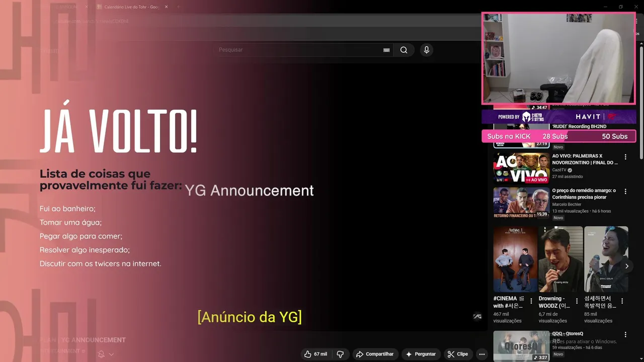Open the on-screen keyboard icon in search box
Screen dimensions: 644x362
386,50
